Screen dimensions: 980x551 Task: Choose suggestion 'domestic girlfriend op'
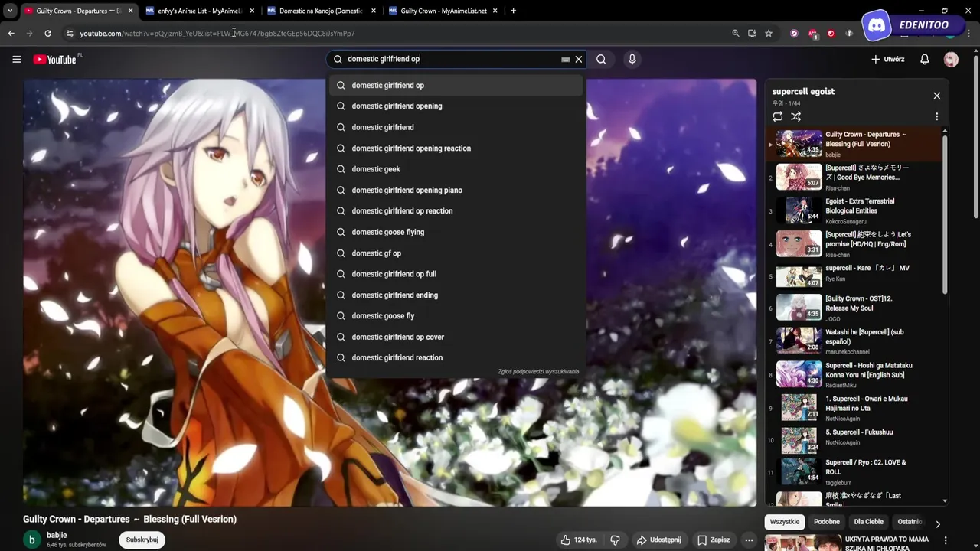pos(456,85)
